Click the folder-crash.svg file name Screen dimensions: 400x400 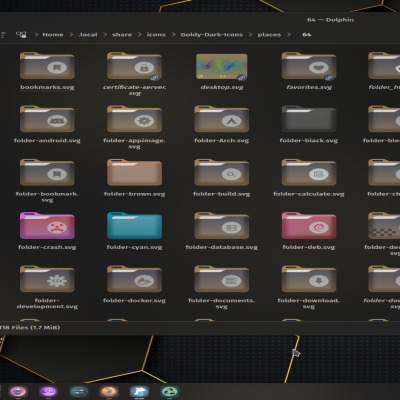pos(47,247)
